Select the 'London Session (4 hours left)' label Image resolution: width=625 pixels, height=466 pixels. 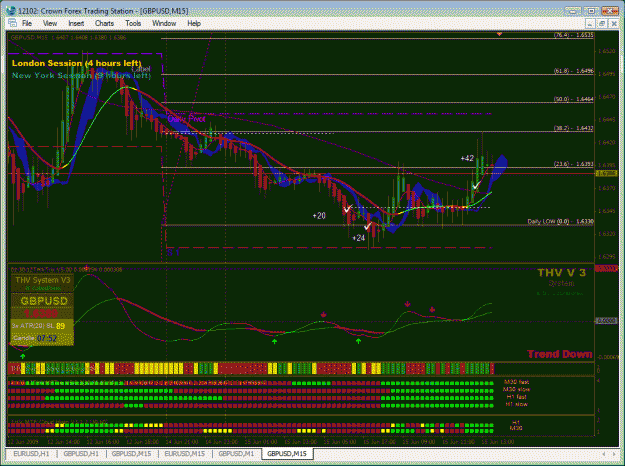[77, 63]
